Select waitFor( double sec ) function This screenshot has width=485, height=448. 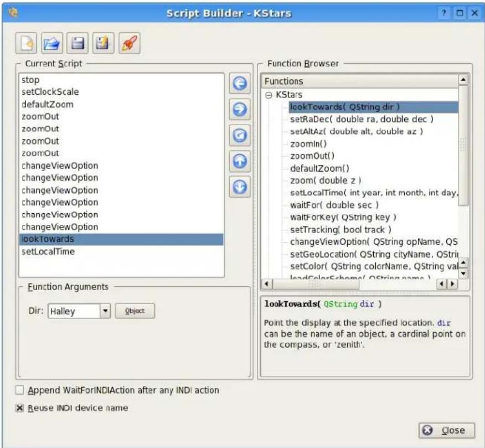pyautogui.click(x=334, y=205)
